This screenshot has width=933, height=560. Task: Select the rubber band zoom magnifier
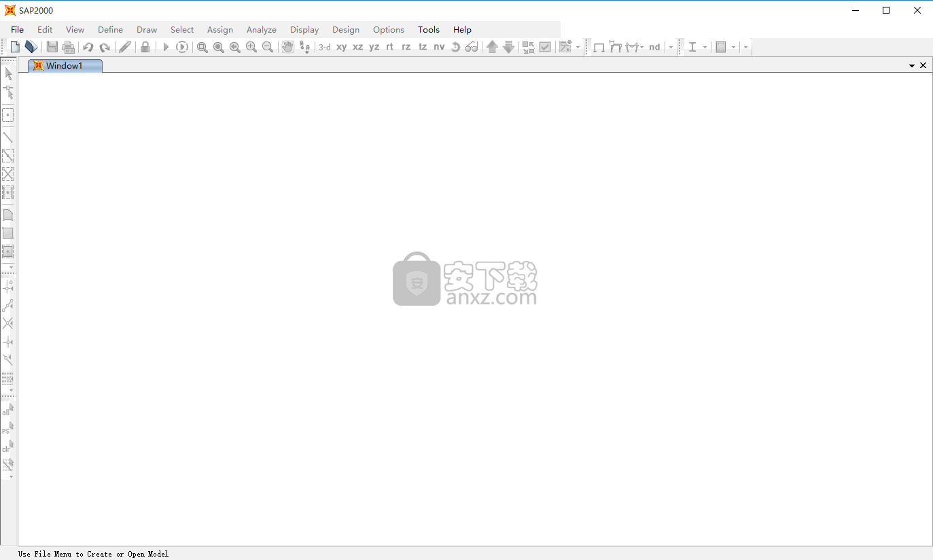(202, 47)
